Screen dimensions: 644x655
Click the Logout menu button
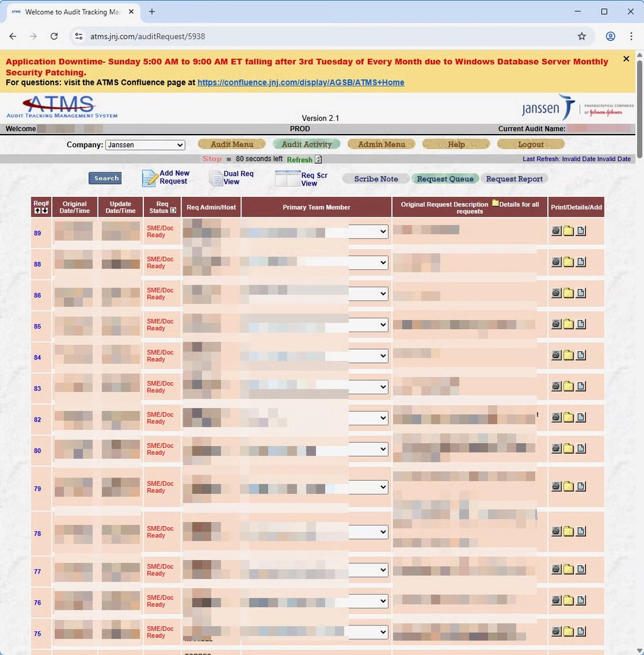pyautogui.click(x=531, y=144)
